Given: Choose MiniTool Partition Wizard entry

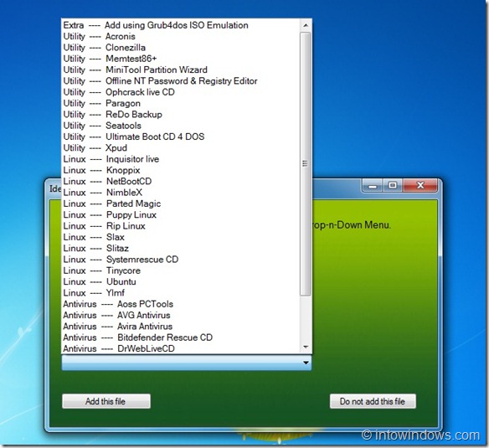Looking at the screenshot, I should (181, 70).
